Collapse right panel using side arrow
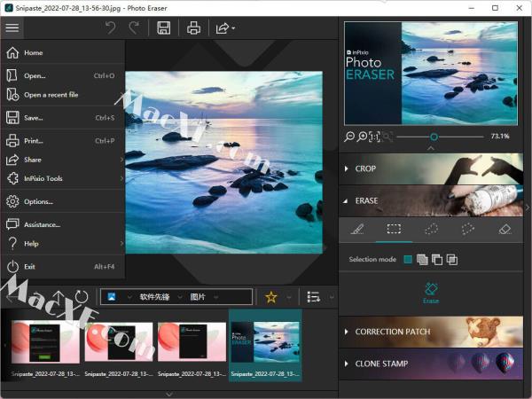 click(528, 207)
